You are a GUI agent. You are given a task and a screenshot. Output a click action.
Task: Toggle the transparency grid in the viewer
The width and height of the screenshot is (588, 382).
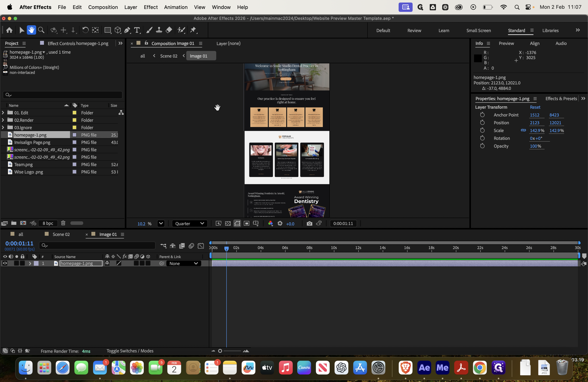227,223
